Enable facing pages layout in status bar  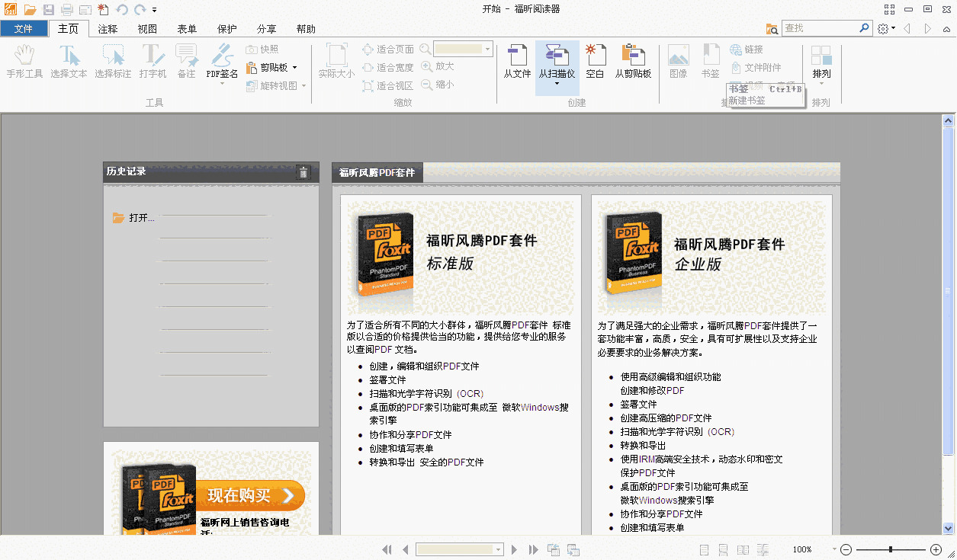(743, 549)
